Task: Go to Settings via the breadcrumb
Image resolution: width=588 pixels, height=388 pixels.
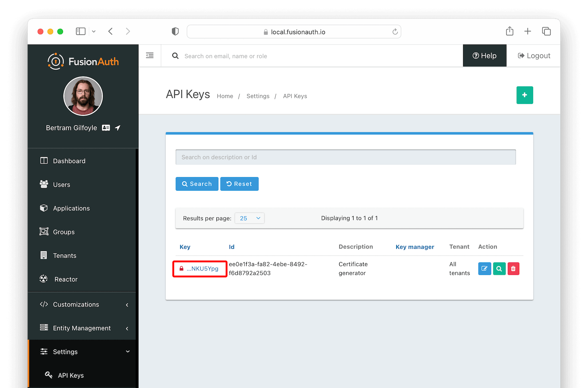Action: [x=258, y=96]
